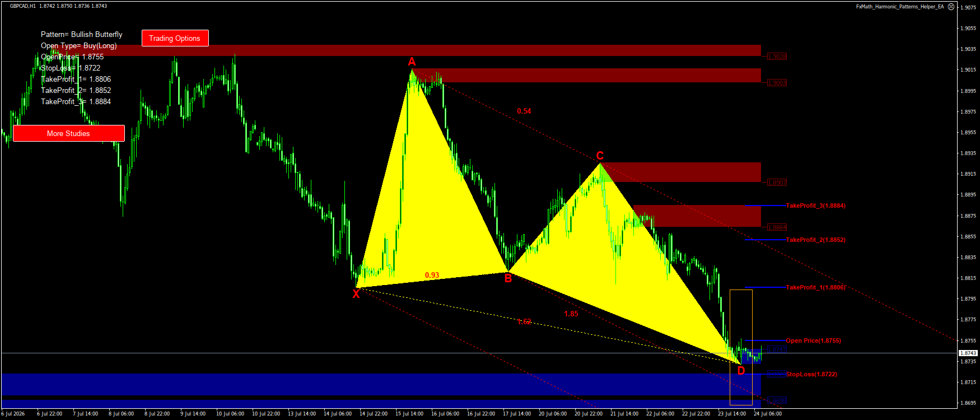
Task: Click the EA smiley face icon
Action: click(x=951, y=7)
